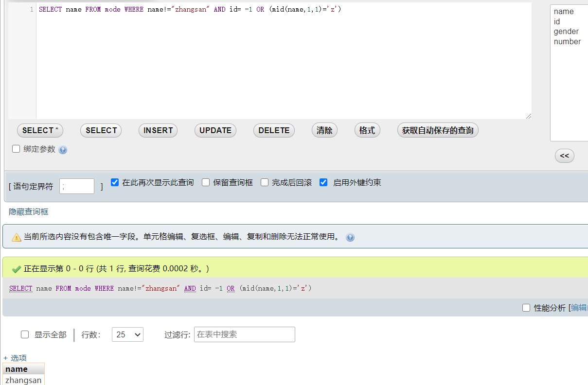588x385 pixels.
Task: Select gender in the column list
Action: [x=566, y=32]
